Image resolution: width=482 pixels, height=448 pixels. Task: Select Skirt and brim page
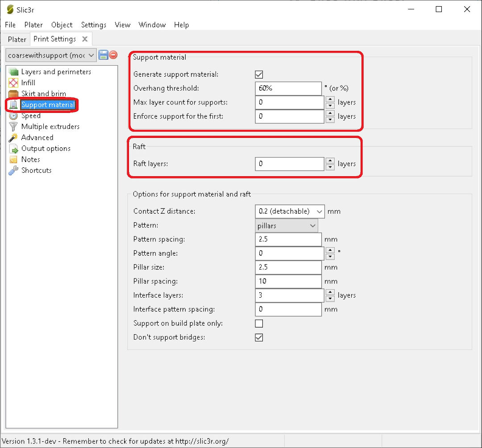tap(44, 93)
